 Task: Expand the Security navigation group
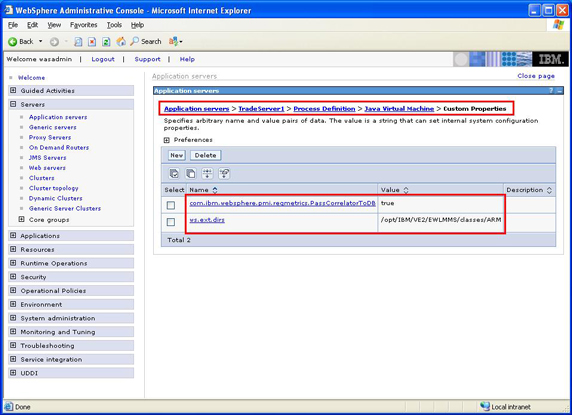point(13,277)
